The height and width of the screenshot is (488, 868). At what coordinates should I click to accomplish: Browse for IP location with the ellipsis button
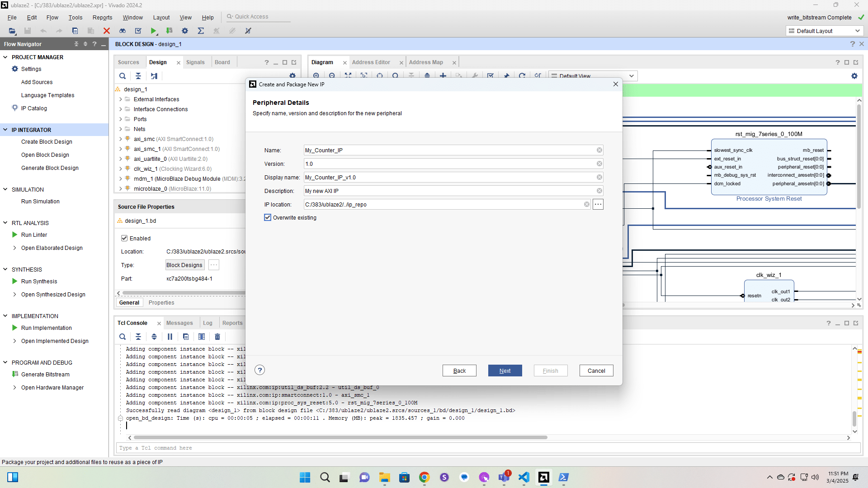coord(598,204)
